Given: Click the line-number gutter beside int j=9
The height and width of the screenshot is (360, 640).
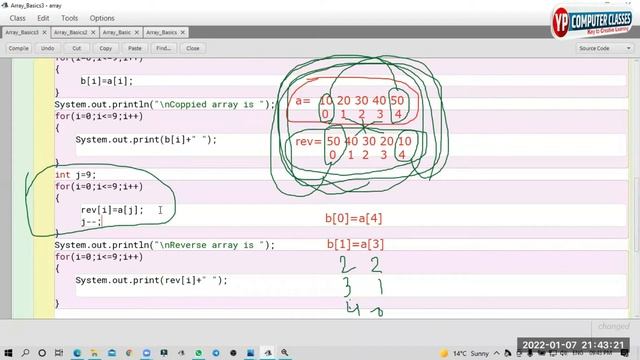Looking at the screenshot, I should 23,175.
